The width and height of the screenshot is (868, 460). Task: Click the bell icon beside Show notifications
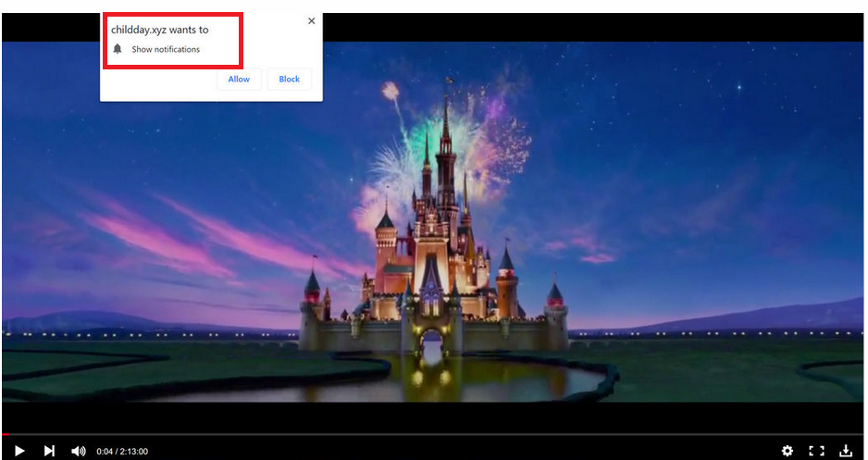[118, 49]
